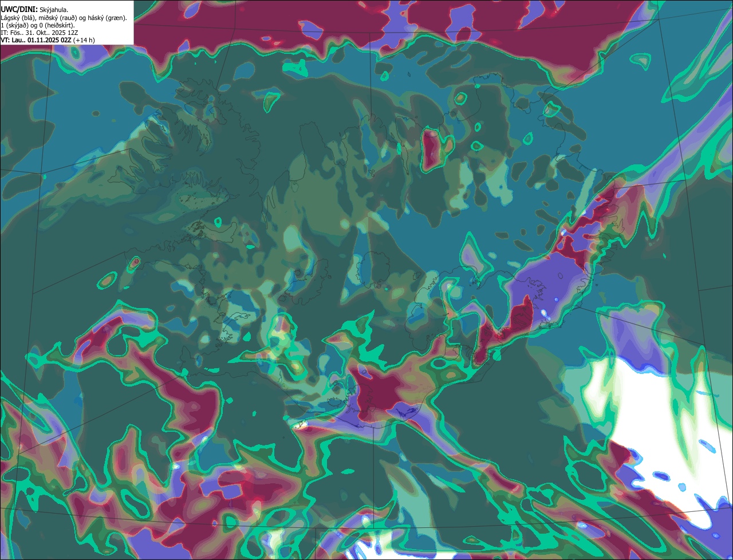733x560 pixels.
Task: Click 'VT: Lau.. 01.11.2025 02Z (+14 h)' line
Action: coord(48,40)
